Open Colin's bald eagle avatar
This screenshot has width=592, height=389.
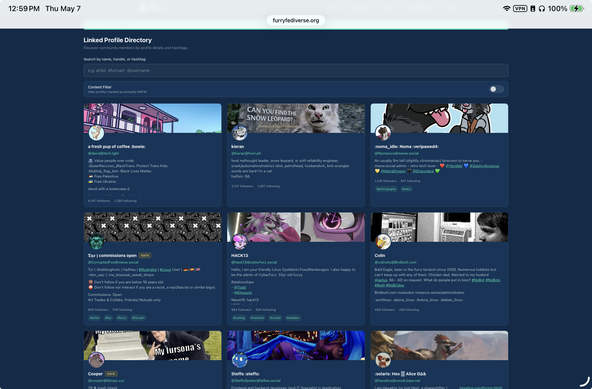(x=383, y=242)
